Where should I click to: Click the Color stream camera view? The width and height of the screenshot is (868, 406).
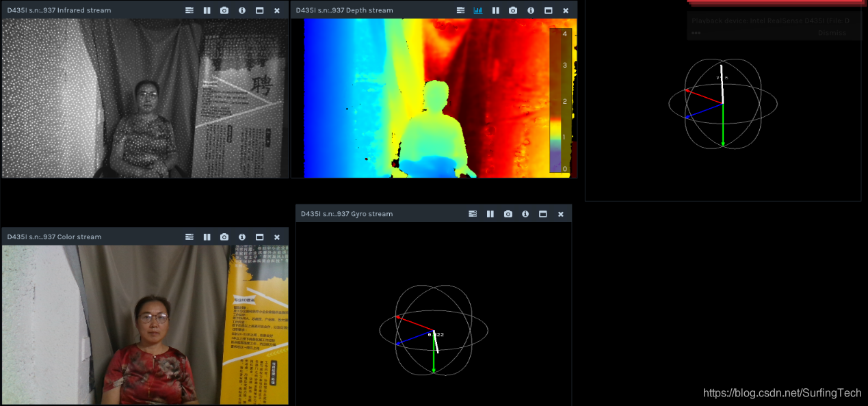pyautogui.click(x=145, y=325)
